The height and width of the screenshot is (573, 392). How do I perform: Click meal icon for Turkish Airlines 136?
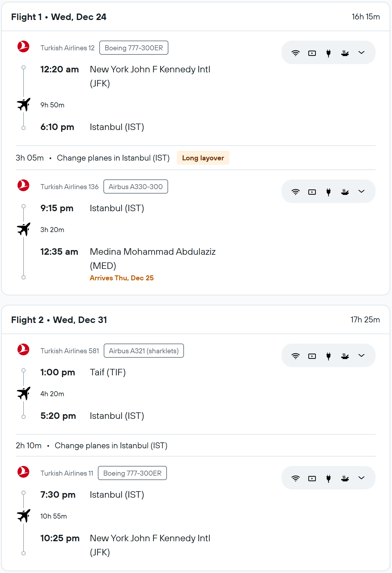point(345,192)
